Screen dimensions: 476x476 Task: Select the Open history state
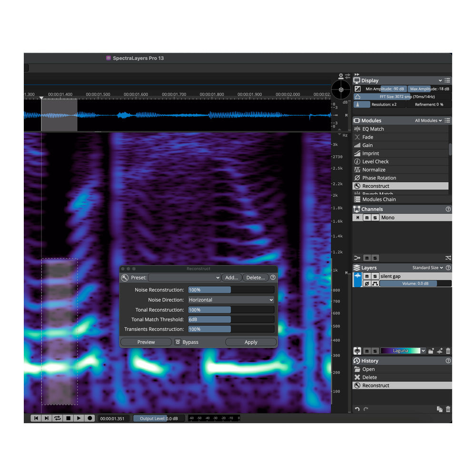(x=402, y=369)
